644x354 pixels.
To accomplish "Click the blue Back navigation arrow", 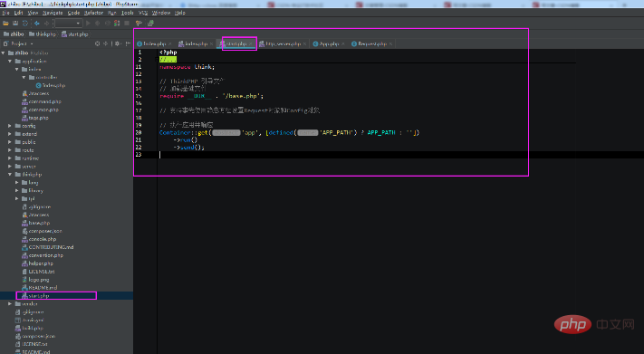I will coord(37,24).
